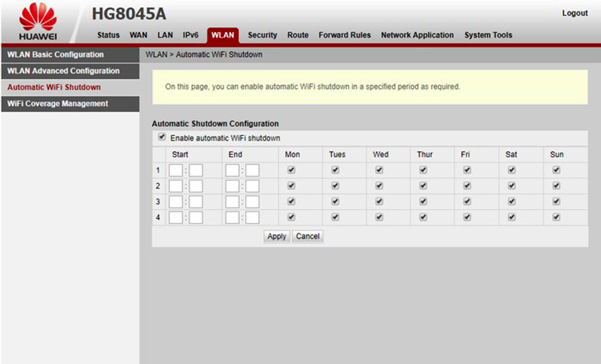
Task: Go to Forward Rules tab
Action: pos(345,35)
